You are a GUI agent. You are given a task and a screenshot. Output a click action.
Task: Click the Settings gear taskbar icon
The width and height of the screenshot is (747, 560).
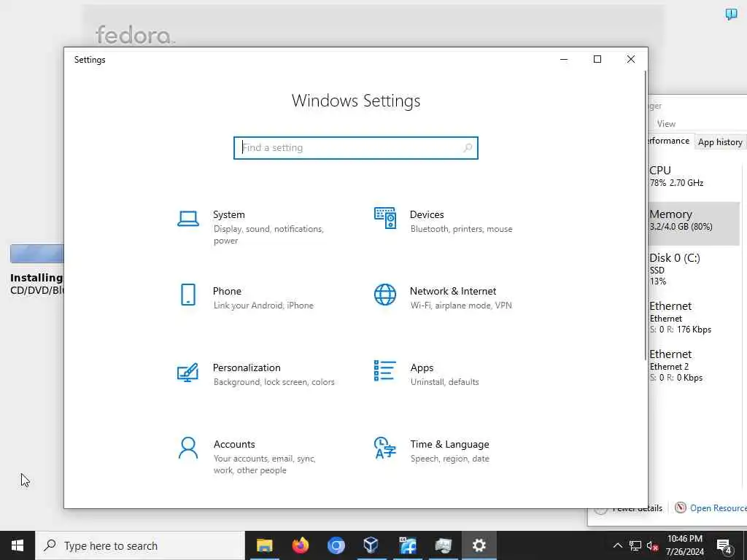[479, 545]
